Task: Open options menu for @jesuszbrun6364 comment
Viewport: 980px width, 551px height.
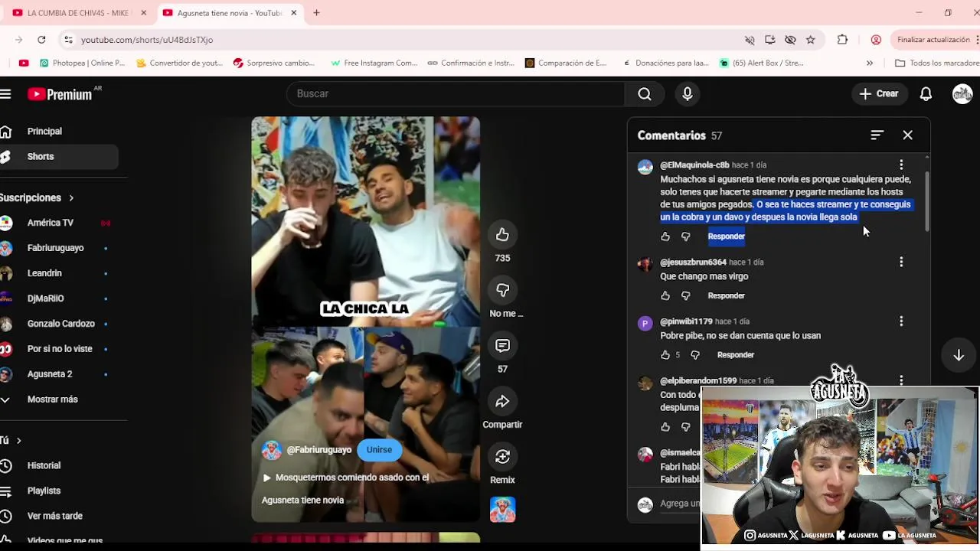Action: pos(901,262)
